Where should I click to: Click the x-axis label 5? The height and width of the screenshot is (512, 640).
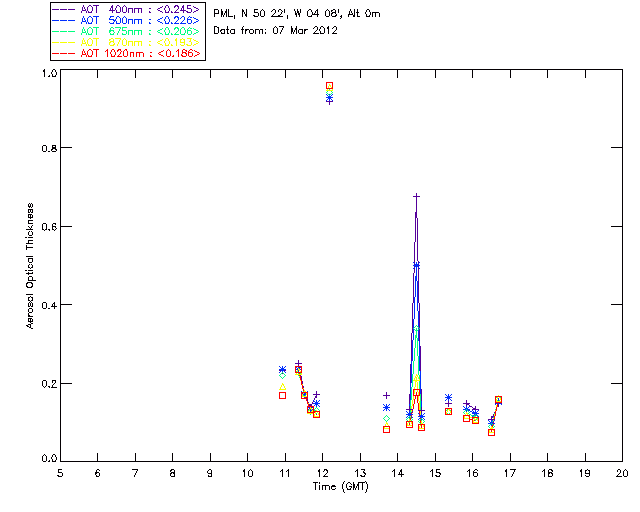tap(60, 473)
